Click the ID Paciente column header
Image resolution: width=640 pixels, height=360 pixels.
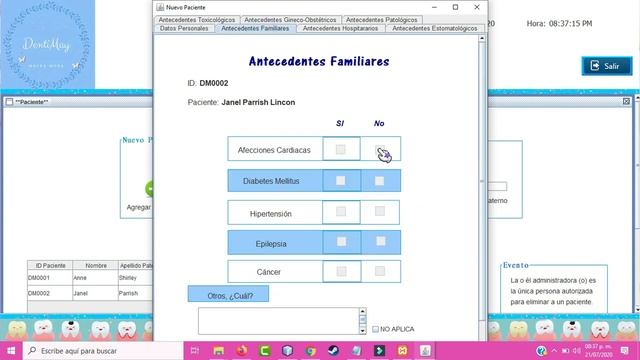pos(50,265)
